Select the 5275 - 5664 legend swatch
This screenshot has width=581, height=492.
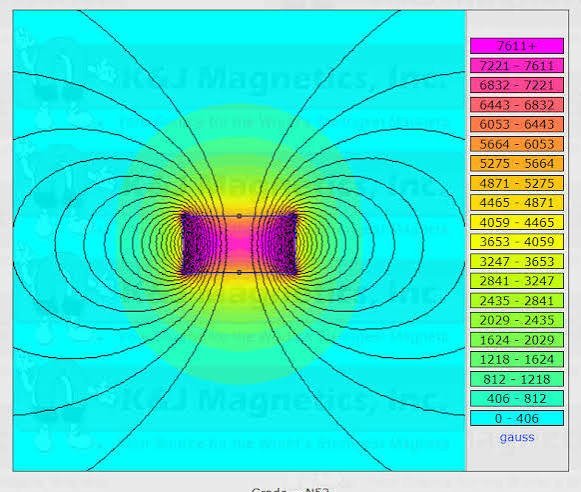pos(517,163)
